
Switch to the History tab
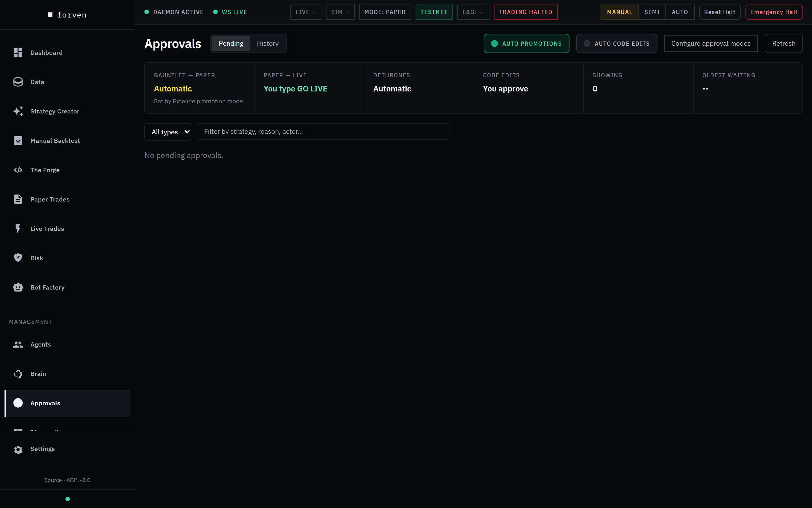pyautogui.click(x=267, y=43)
